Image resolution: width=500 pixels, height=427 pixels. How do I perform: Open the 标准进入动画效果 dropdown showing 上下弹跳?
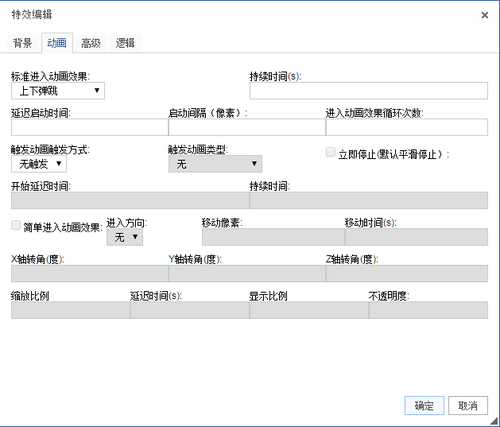pos(58,91)
